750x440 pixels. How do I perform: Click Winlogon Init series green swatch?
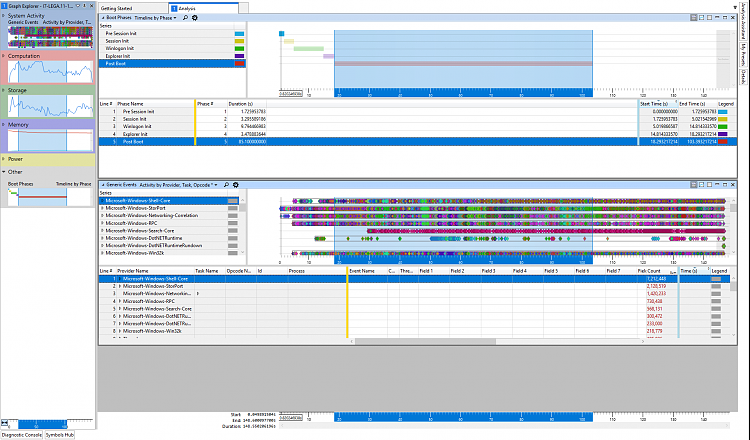pyautogui.click(x=239, y=48)
